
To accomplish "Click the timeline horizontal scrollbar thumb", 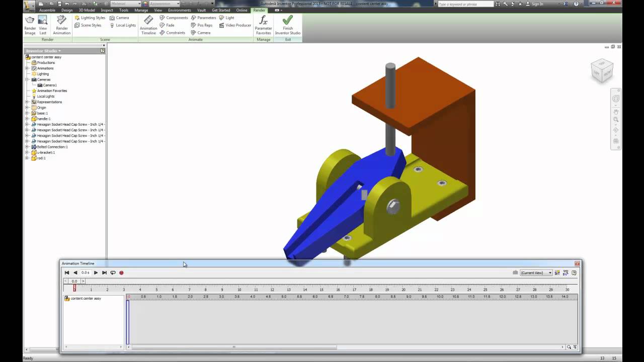I will tap(233, 347).
